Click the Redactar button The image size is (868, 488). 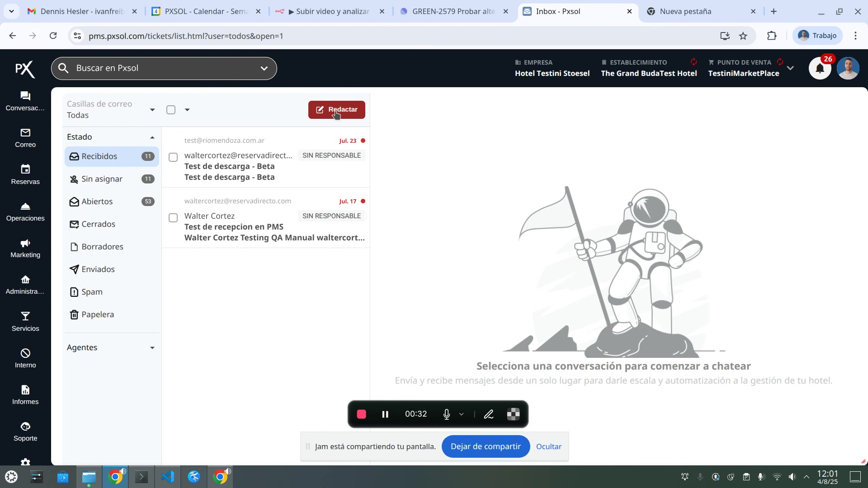click(336, 110)
